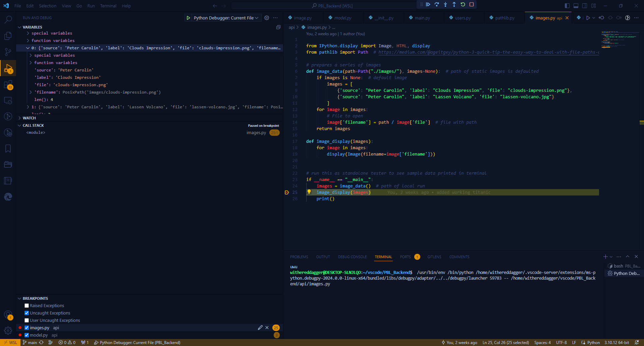Open the Selection menu
The width and height of the screenshot is (644, 346).
tap(48, 6)
